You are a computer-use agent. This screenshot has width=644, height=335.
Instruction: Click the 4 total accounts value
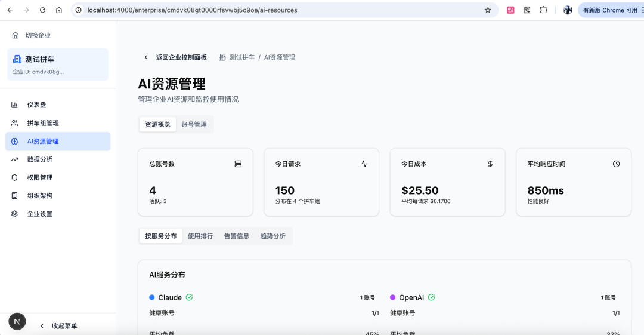pyautogui.click(x=153, y=190)
